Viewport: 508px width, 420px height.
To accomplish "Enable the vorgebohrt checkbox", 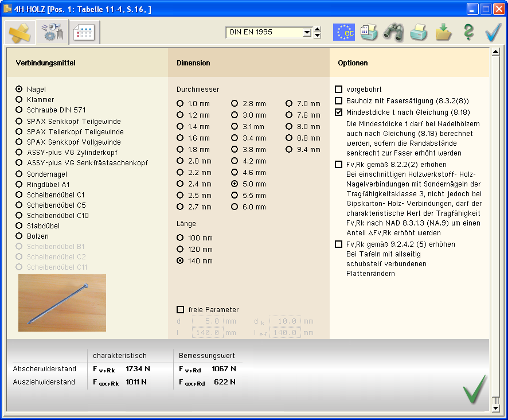I will (338, 90).
